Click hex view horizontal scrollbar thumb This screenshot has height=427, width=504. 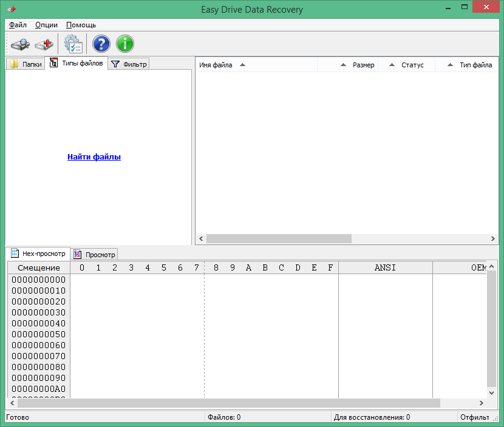[x=228, y=403]
